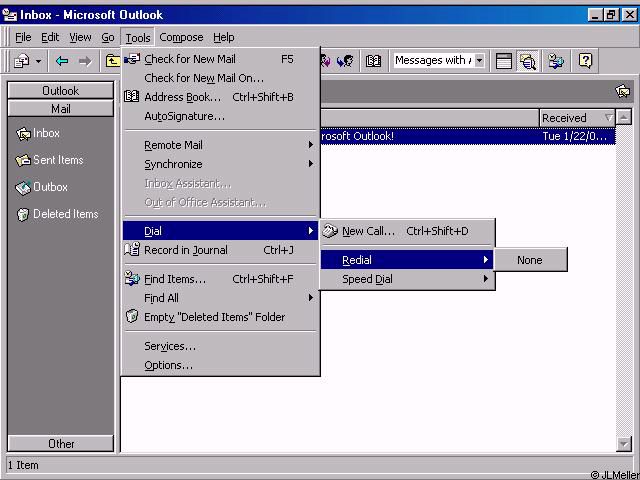Open Services... from Tools menu
The height and width of the screenshot is (480, 640).
pos(220,346)
